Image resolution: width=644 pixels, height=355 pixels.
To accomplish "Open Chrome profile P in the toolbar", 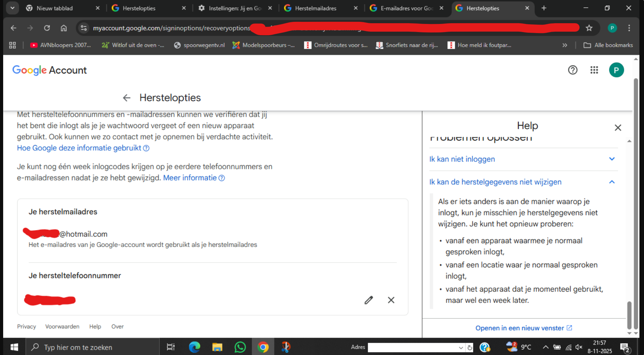I will coord(612,28).
